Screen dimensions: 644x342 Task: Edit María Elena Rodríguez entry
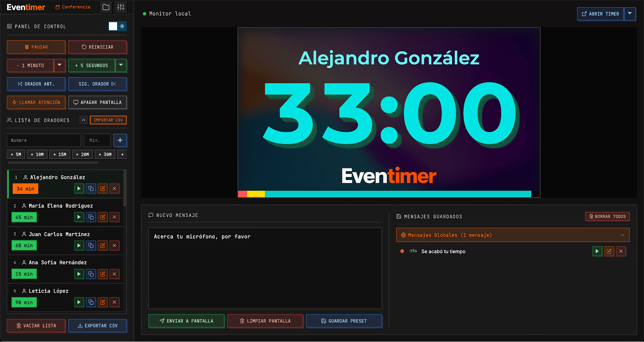coord(103,217)
